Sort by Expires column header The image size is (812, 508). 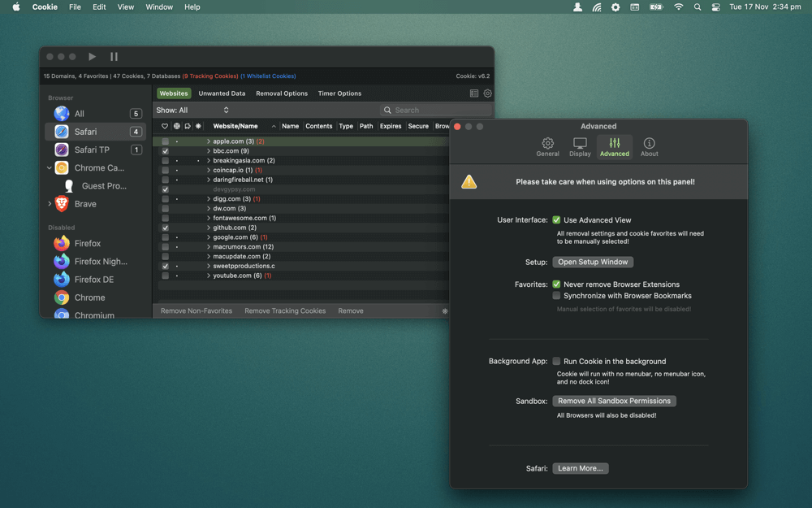(x=391, y=126)
